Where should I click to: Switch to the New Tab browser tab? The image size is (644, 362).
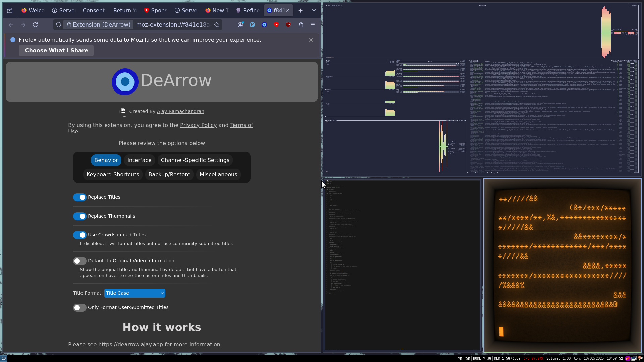(x=217, y=10)
